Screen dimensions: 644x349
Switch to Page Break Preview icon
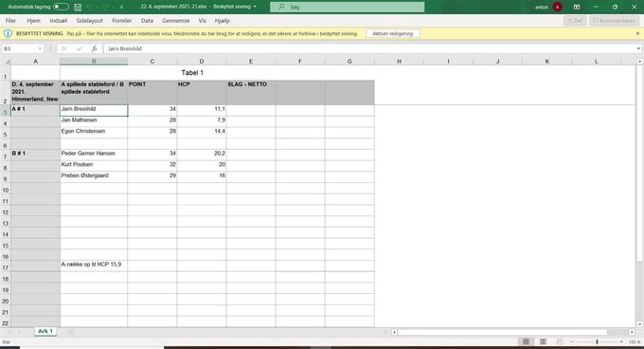pos(560,341)
